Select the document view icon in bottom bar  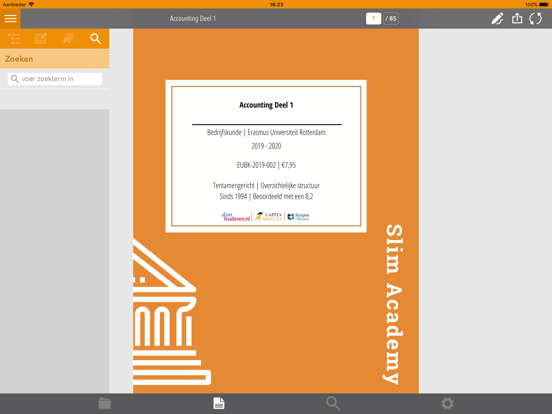click(219, 403)
